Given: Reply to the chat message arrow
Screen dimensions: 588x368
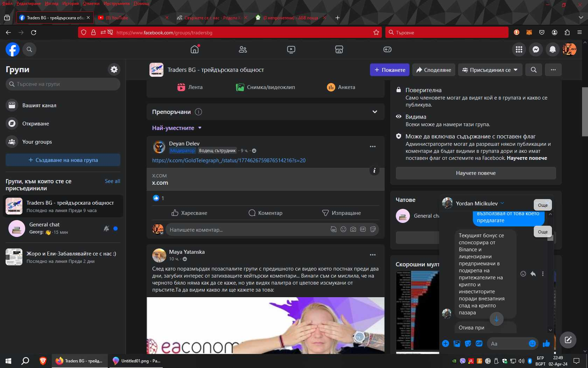Looking at the screenshot, I should pyautogui.click(x=533, y=274).
